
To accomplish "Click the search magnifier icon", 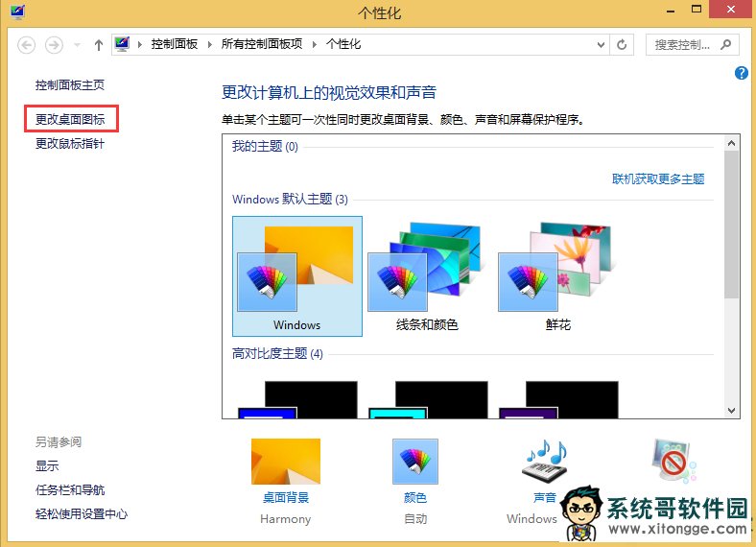I will coord(725,45).
